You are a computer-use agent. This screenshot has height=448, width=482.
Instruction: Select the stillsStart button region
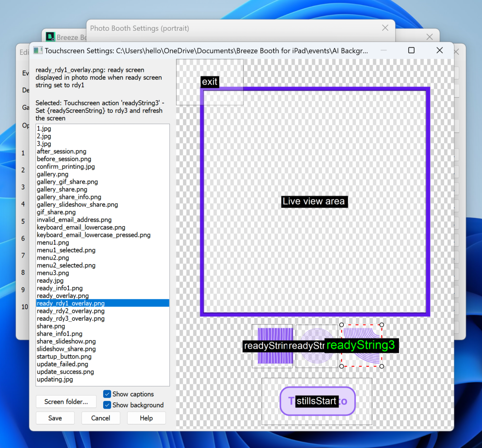coord(317,401)
